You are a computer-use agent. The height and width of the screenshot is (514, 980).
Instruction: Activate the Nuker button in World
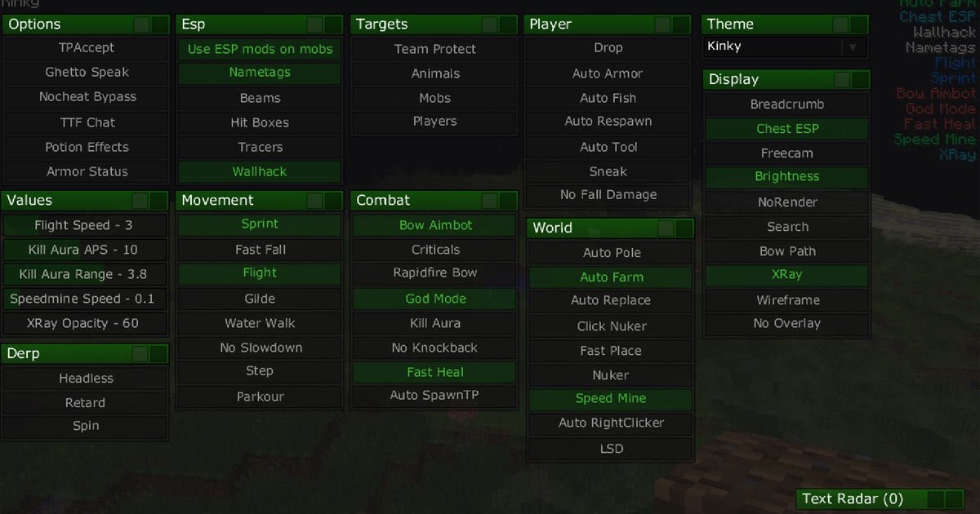coord(611,376)
